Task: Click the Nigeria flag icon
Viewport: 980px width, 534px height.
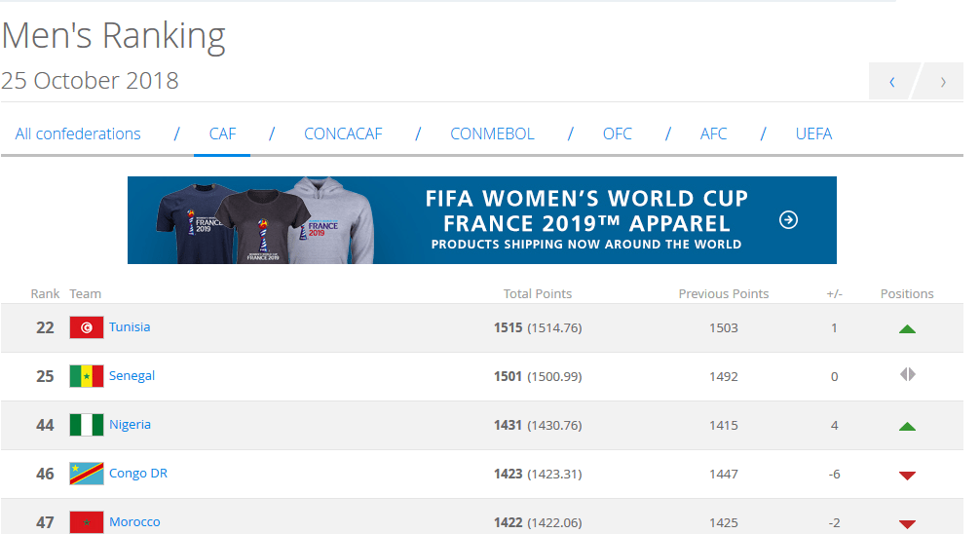Action: pyautogui.click(x=87, y=425)
